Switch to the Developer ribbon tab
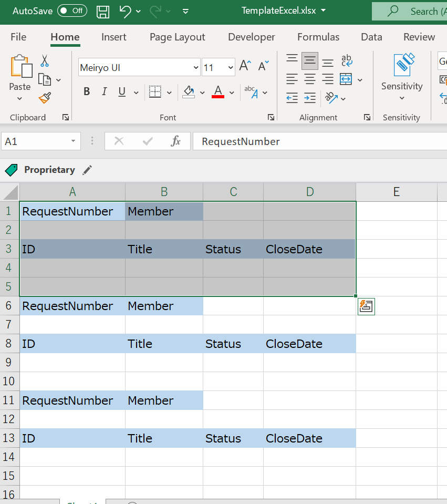The width and height of the screenshot is (447, 504). pyautogui.click(x=251, y=37)
